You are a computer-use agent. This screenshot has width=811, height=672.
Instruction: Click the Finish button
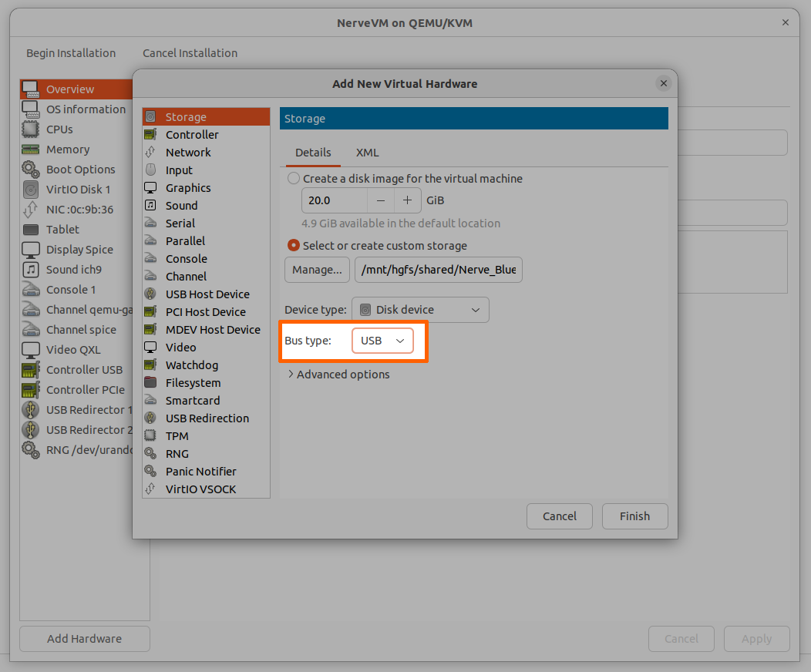(x=634, y=516)
